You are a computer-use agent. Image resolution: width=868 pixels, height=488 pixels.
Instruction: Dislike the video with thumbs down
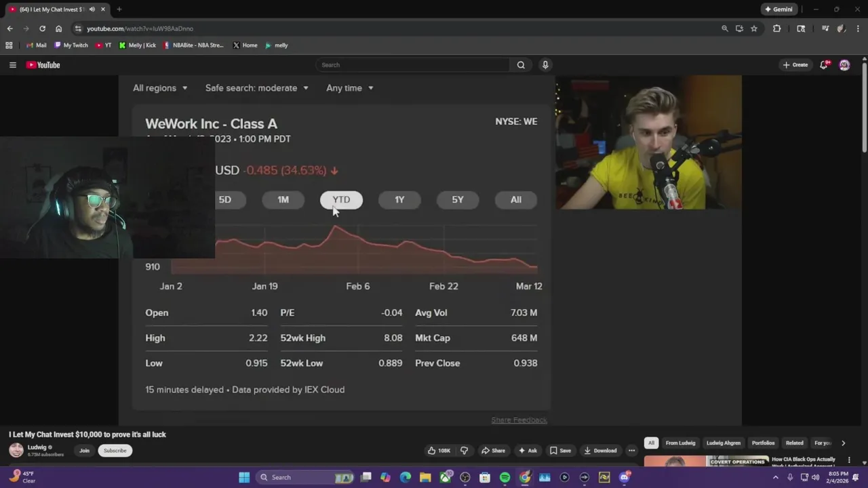pyautogui.click(x=464, y=450)
